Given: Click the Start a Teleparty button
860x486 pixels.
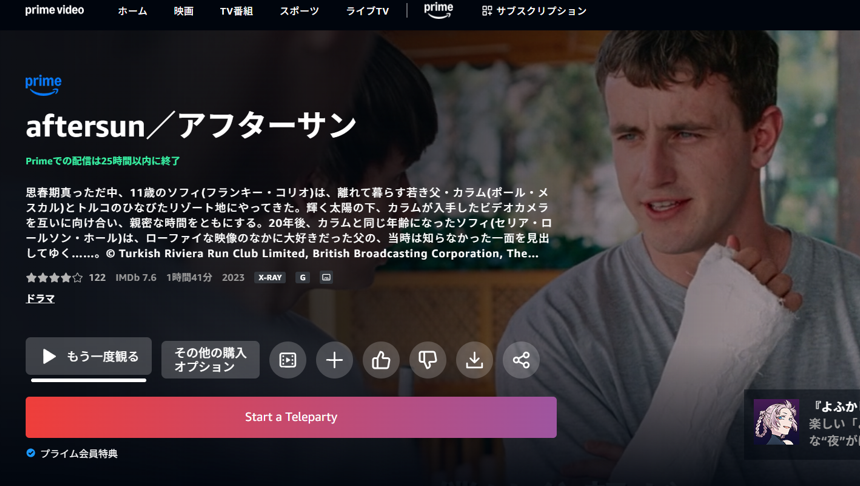Looking at the screenshot, I should tap(291, 417).
